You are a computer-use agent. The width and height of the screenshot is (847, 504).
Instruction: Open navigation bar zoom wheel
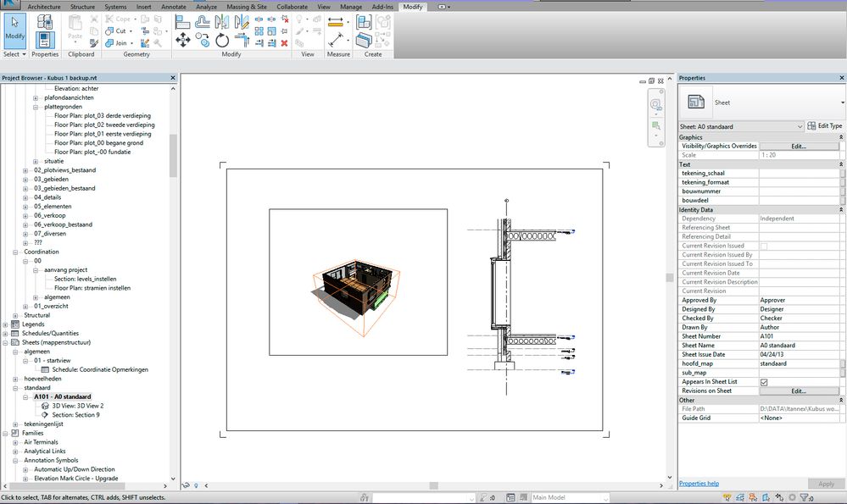click(655, 105)
